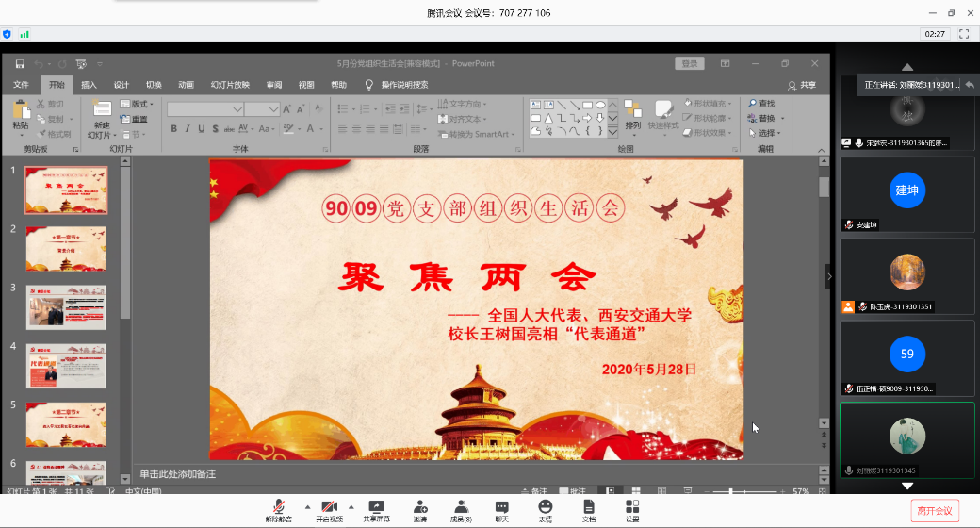Expand microphone options arrow
Viewport: 980px width, 528px height.
307,506
